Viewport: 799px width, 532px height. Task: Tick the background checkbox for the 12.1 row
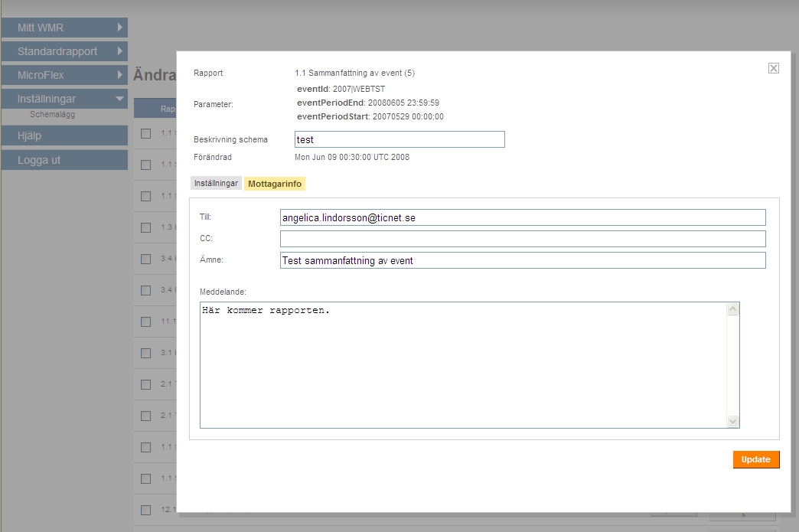click(x=145, y=510)
